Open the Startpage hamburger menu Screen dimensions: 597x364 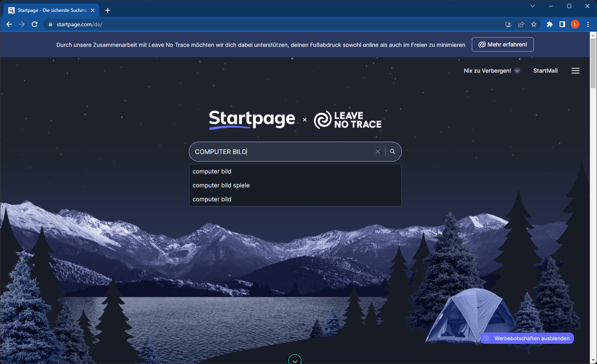(575, 70)
